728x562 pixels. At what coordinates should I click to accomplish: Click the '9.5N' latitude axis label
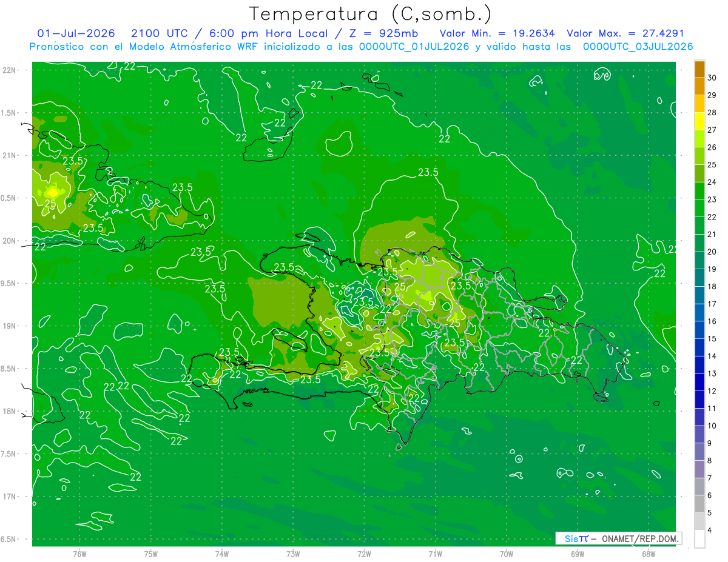click(9, 283)
